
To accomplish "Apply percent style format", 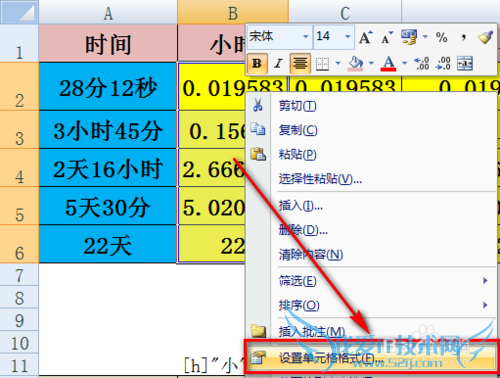I will (x=442, y=37).
